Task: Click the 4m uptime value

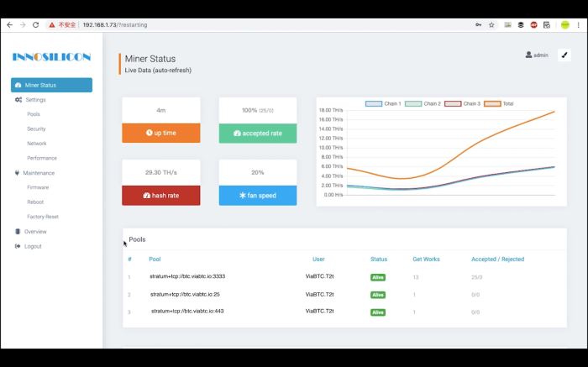Action: 161,110
